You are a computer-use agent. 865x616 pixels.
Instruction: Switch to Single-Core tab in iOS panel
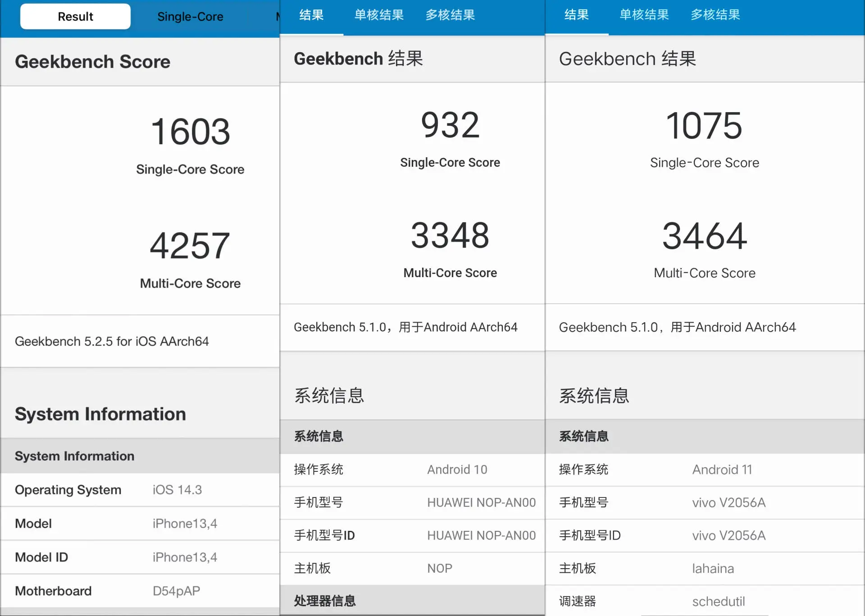pyautogui.click(x=190, y=17)
